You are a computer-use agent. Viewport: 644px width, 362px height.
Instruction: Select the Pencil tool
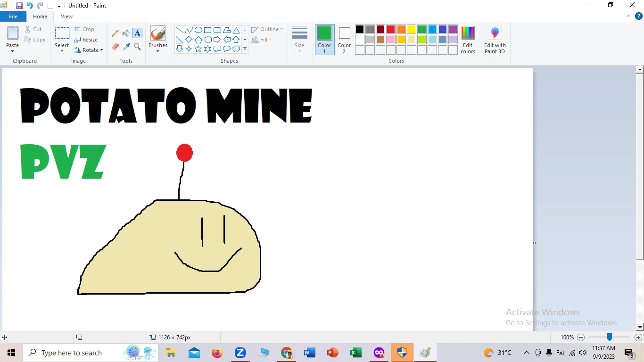115,33
